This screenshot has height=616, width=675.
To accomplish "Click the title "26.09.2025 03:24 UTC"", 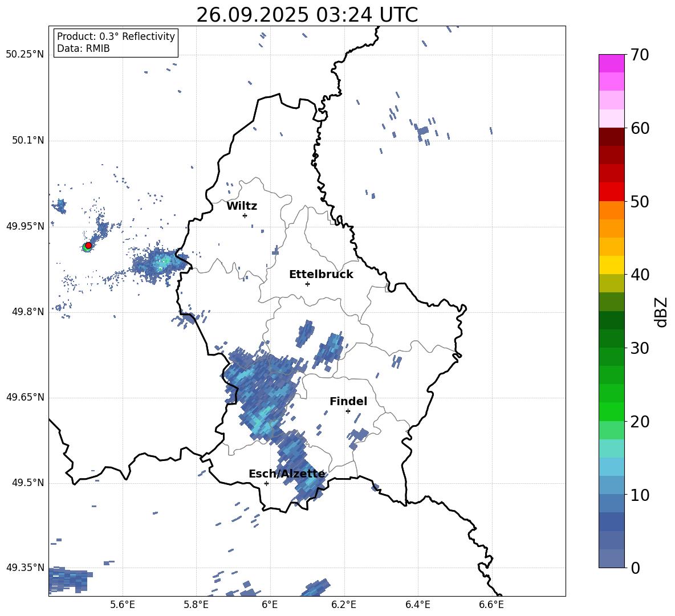I will (307, 15).
